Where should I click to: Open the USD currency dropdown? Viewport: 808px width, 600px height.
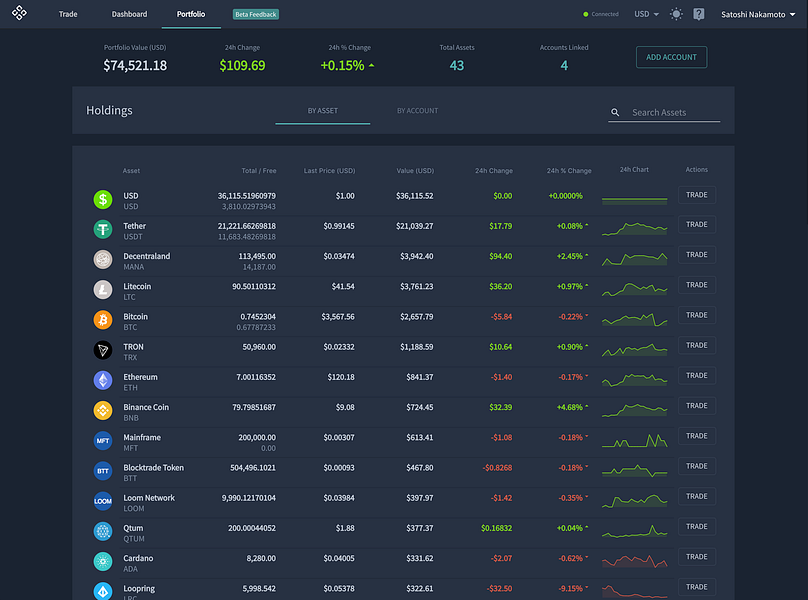point(646,14)
